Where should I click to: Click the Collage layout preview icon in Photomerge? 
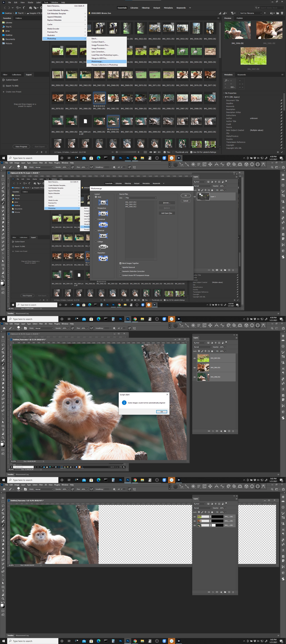pyautogui.click(x=103, y=247)
